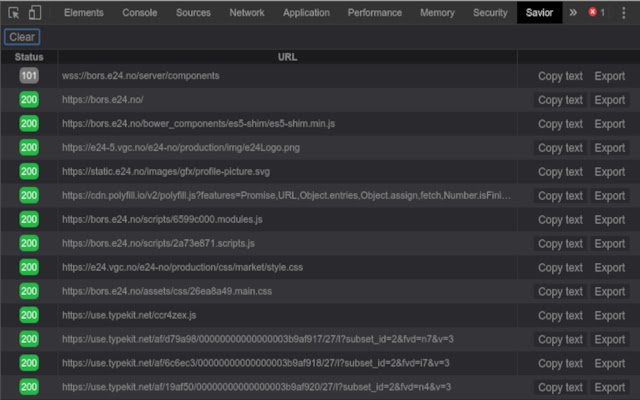Export the polyfill.js row
The image size is (640, 400).
pos(609,196)
